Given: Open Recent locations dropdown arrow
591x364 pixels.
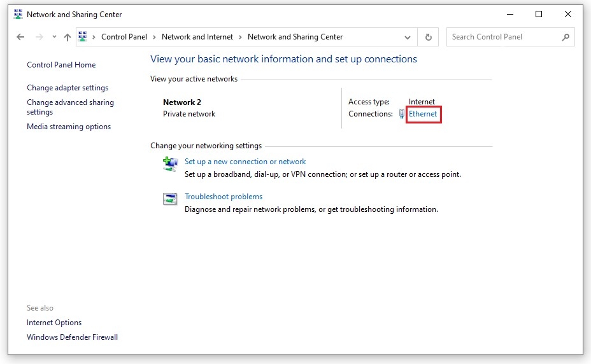Looking at the screenshot, I should 54,37.
